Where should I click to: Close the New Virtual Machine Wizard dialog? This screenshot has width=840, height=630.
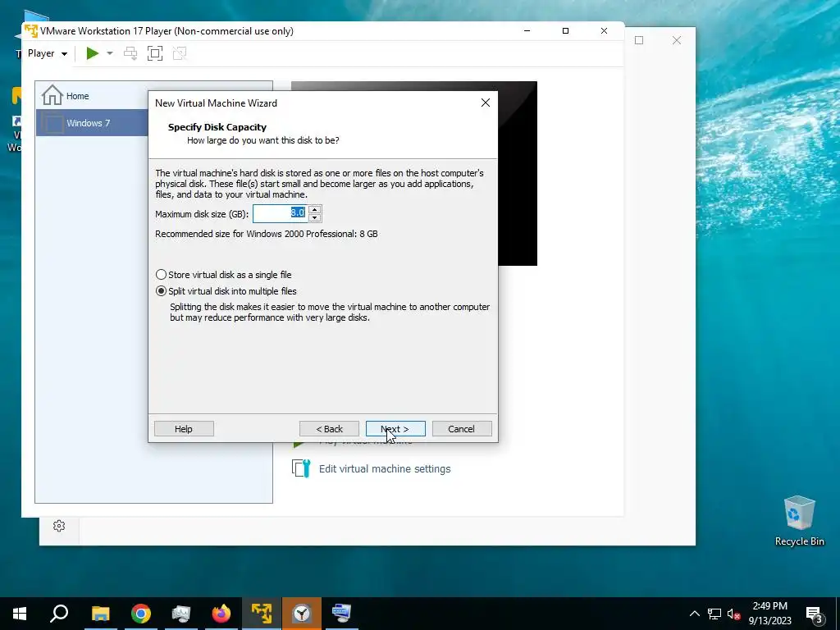click(486, 103)
